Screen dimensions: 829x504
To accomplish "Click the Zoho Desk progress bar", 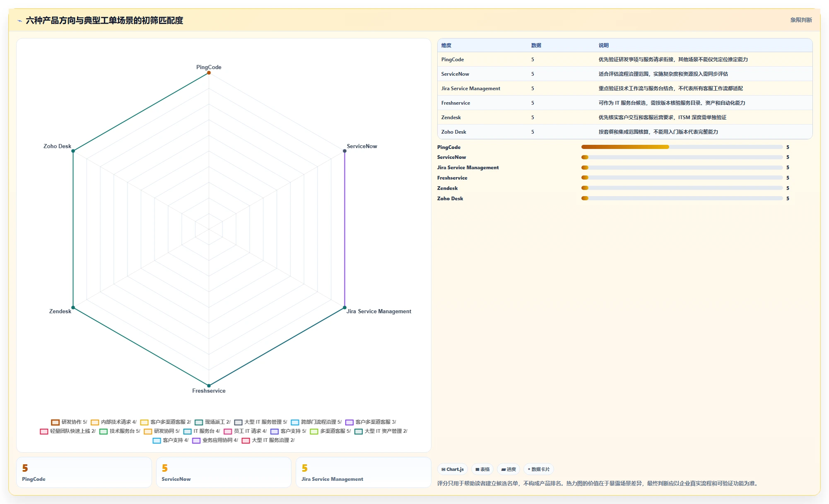I will (682, 198).
